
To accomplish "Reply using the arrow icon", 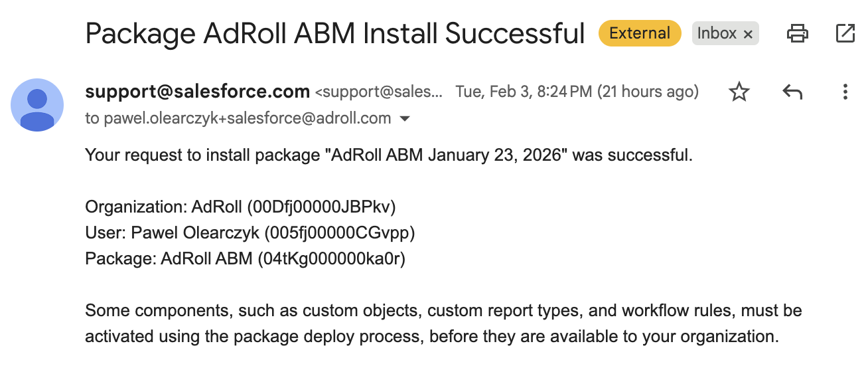I will (792, 92).
